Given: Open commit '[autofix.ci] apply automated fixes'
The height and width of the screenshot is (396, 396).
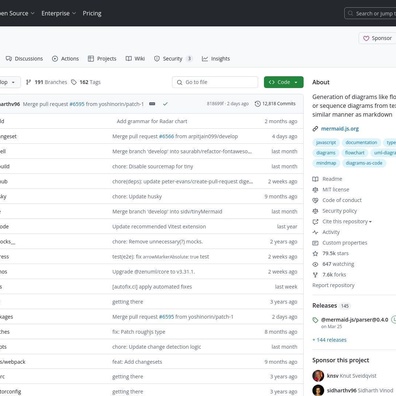Looking at the screenshot, I should coord(152,287).
